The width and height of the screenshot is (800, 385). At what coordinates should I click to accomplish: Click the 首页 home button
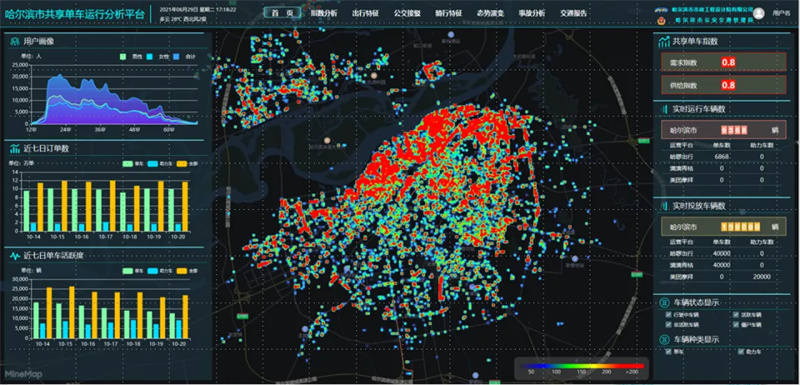[282, 13]
